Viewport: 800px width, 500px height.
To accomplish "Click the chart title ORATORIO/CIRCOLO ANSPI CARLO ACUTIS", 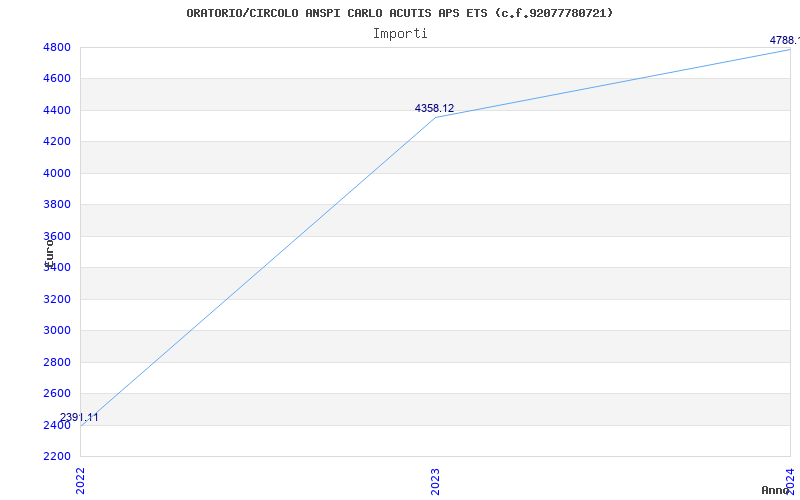I will (399, 13).
